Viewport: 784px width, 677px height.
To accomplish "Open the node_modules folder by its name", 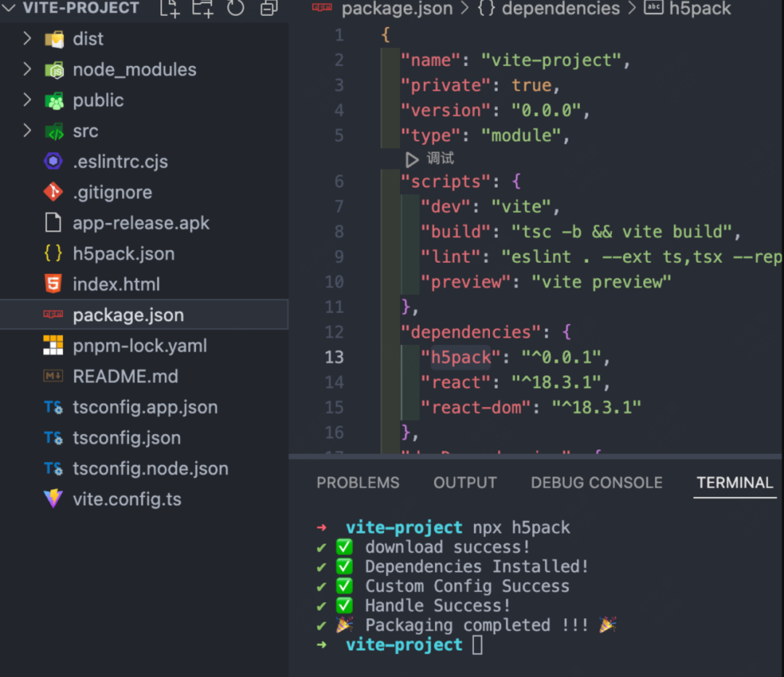I will [134, 70].
